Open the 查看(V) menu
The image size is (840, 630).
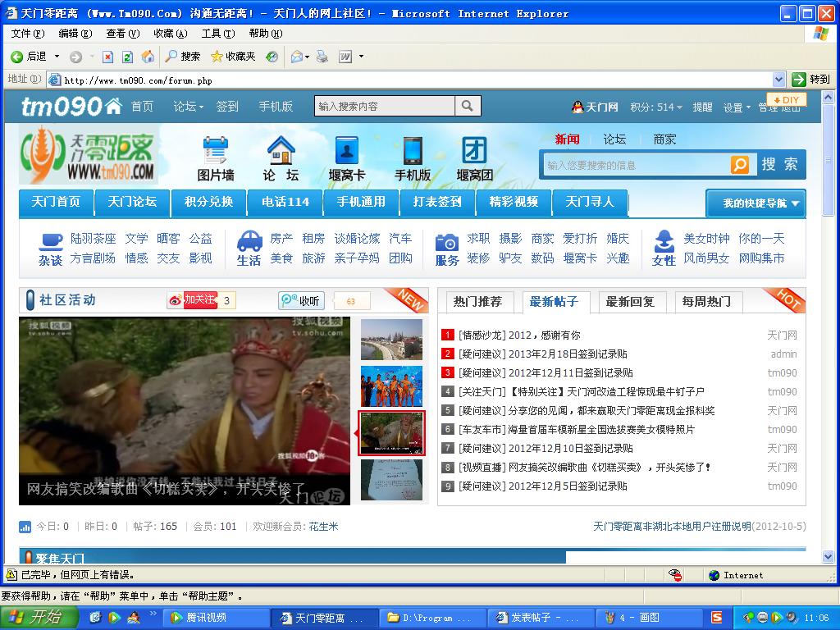pyautogui.click(x=123, y=33)
